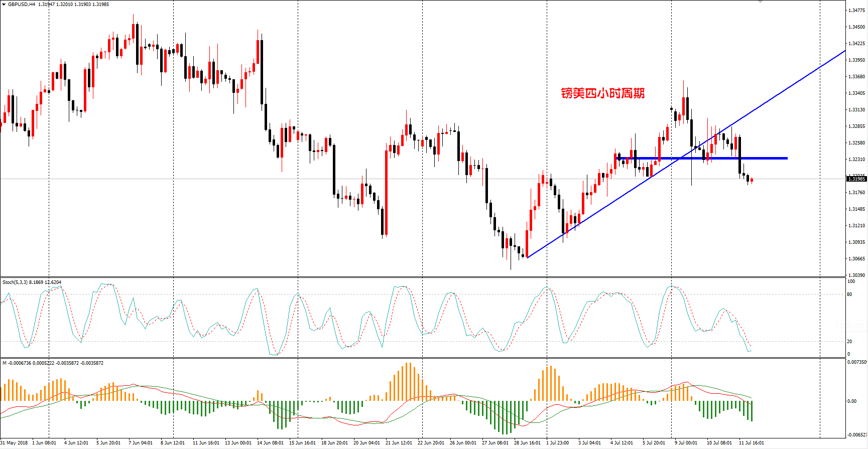The height and width of the screenshot is (449, 868).
Task: Select the thick blue horizontal support line
Action: click(702, 159)
